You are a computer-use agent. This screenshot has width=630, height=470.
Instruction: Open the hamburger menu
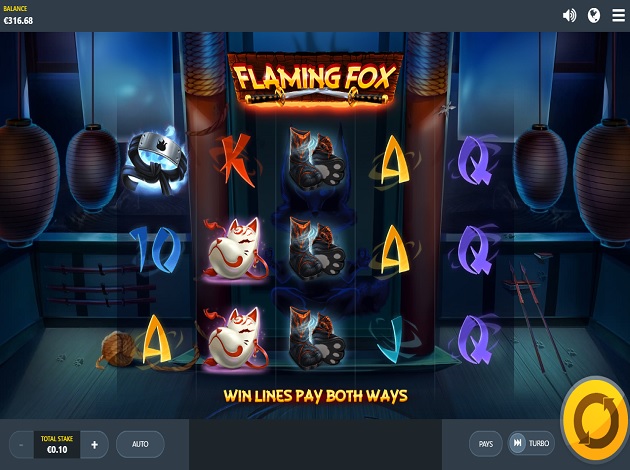point(618,16)
